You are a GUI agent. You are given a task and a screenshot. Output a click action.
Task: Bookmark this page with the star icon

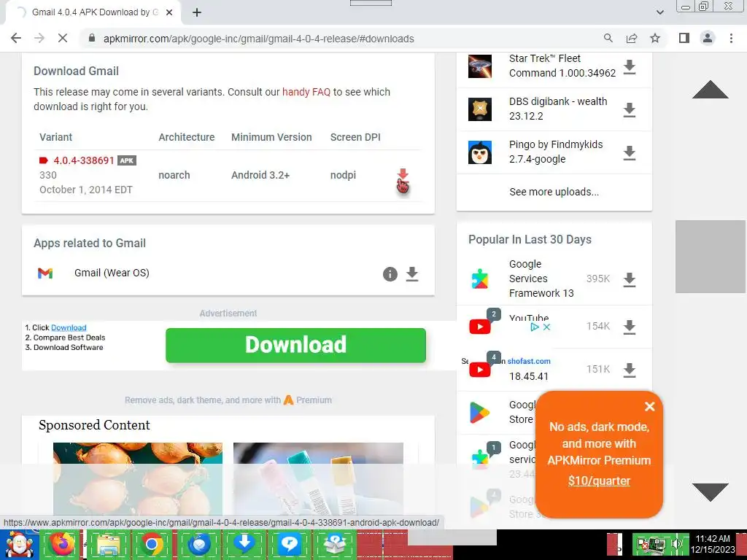point(655,38)
